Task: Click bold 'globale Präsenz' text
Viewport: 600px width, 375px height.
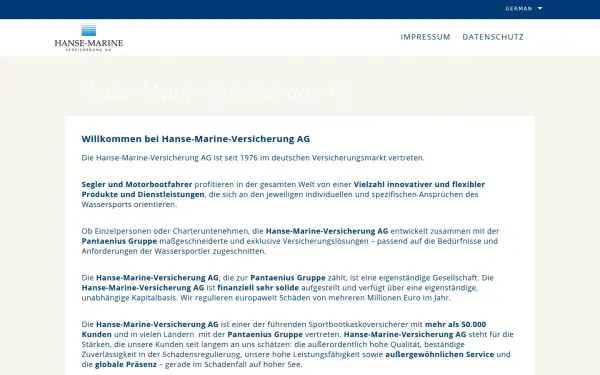Action: [126, 364]
